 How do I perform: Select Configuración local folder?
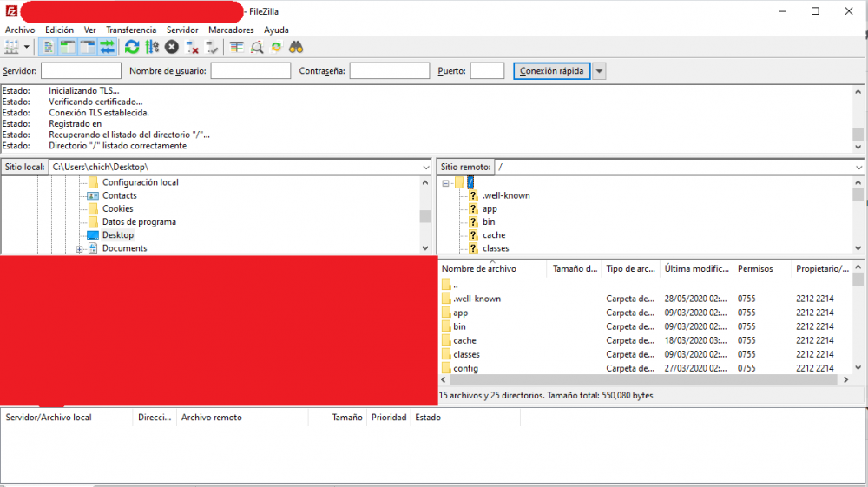click(x=140, y=182)
